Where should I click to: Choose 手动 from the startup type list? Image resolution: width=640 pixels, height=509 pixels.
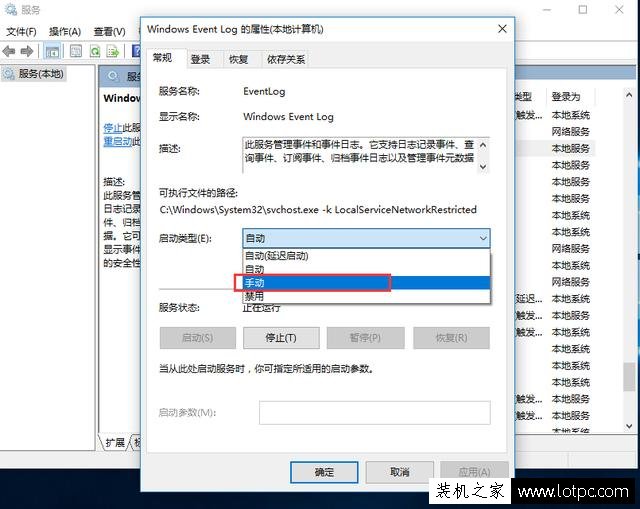point(366,283)
